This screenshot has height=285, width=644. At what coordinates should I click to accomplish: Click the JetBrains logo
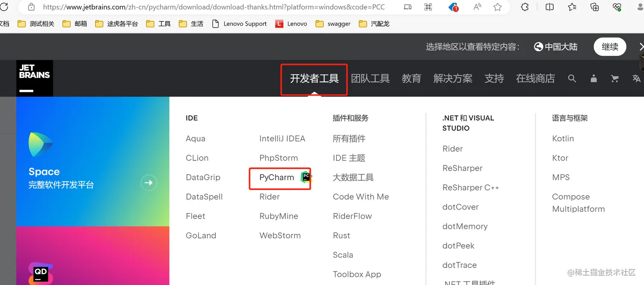click(x=34, y=78)
